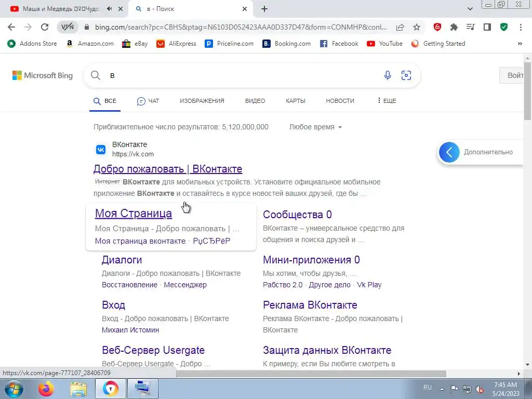Click the Рабство 2.0 sublink
Screen dimensions: 532x399
283,285
